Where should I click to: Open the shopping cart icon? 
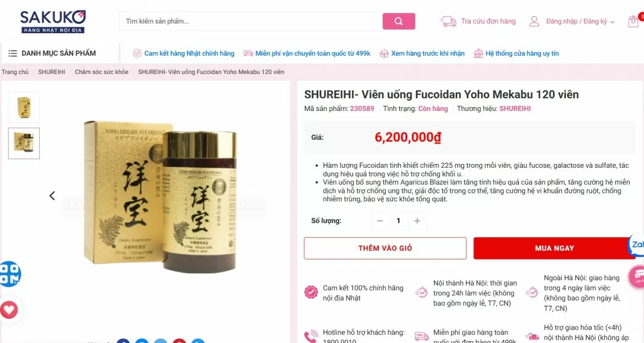tap(633, 21)
